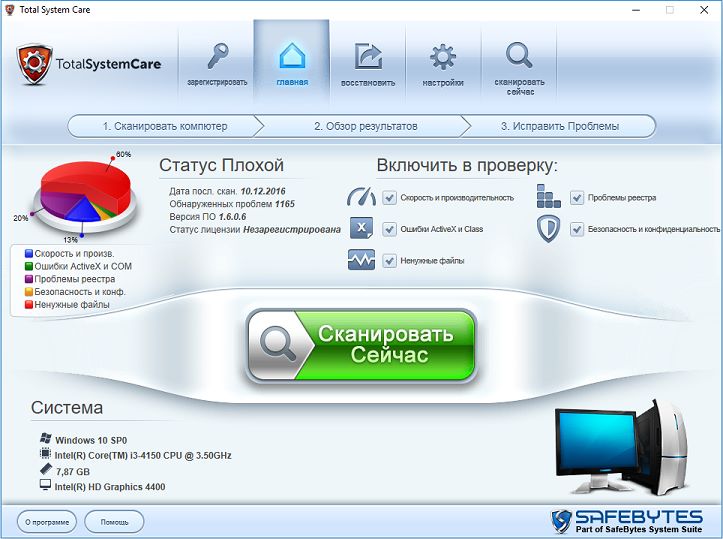The image size is (723, 539).
Task: Close the Total System Care window
Action: click(x=704, y=10)
